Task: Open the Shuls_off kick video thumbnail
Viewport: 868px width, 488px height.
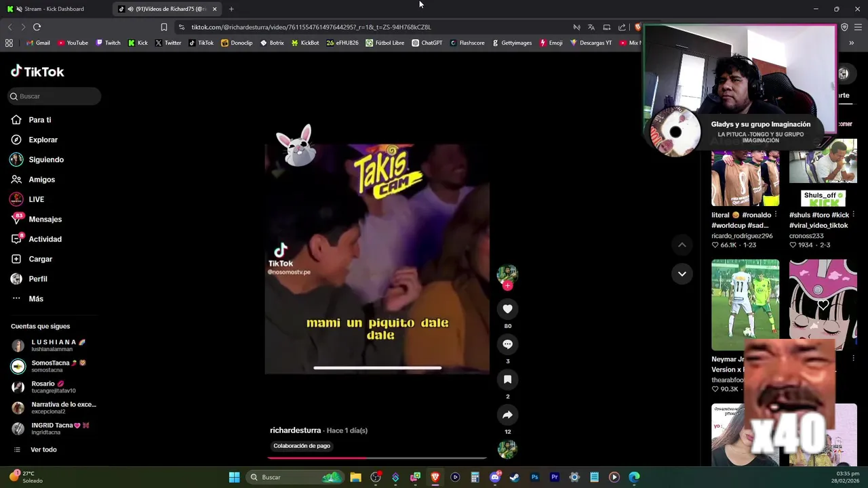Action: pos(823,173)
